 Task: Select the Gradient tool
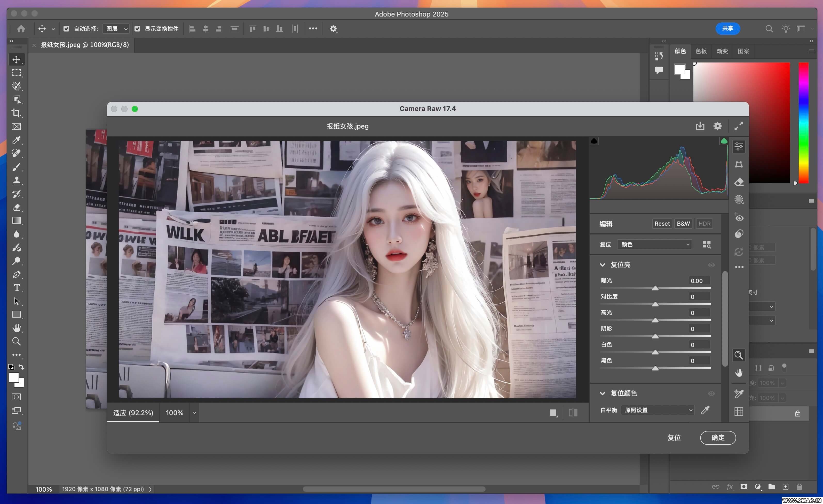tap(16, 220)
